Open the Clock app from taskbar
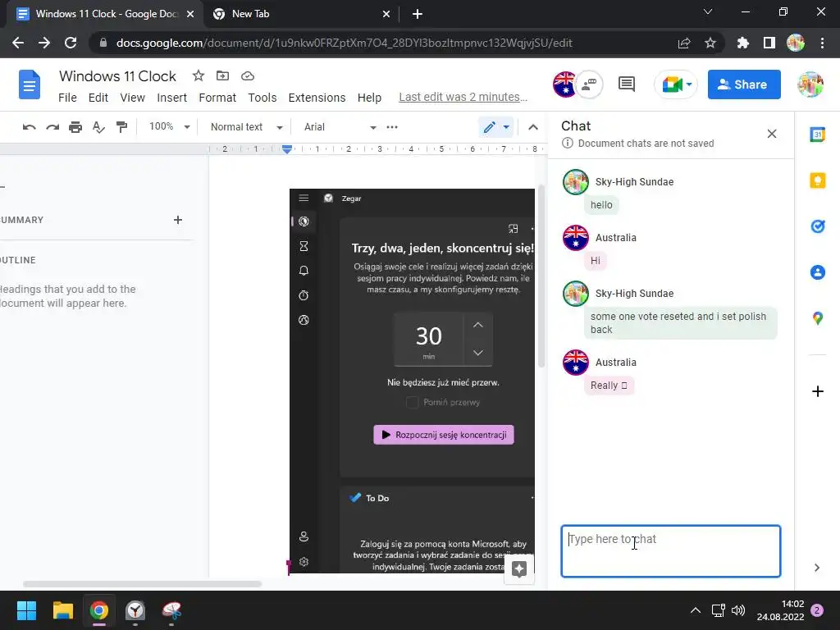The width and height of the screenshot is (840, 630). click(x=135, y=610)
